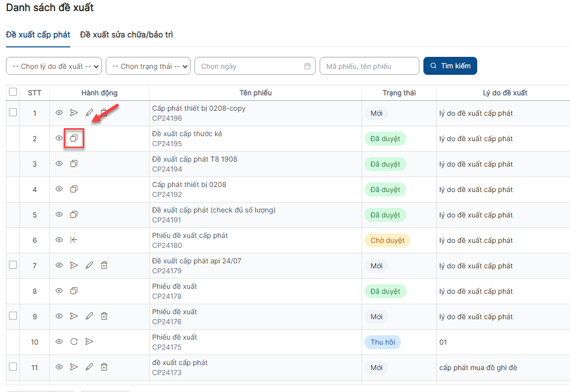Viewport: 570px width, 392px height.
Task: View proposal CP24191 via eye icon
Action: tap(59, 214)
